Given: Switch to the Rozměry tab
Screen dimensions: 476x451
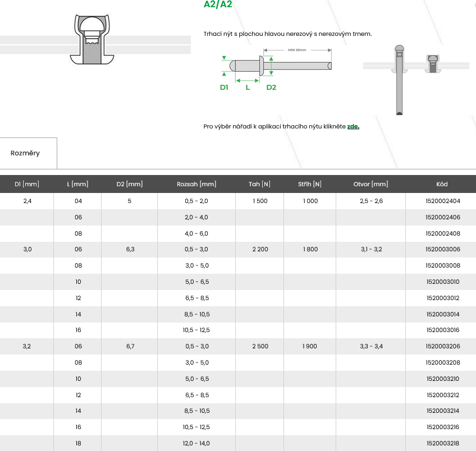Looking at the screenshot, I should pos(25,153).
